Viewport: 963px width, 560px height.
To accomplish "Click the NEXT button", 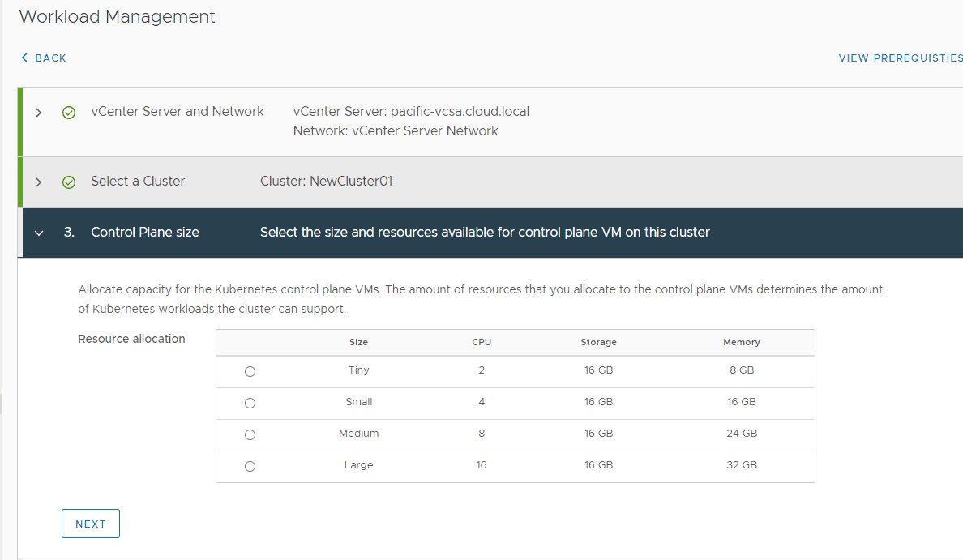I will point(90,524).
